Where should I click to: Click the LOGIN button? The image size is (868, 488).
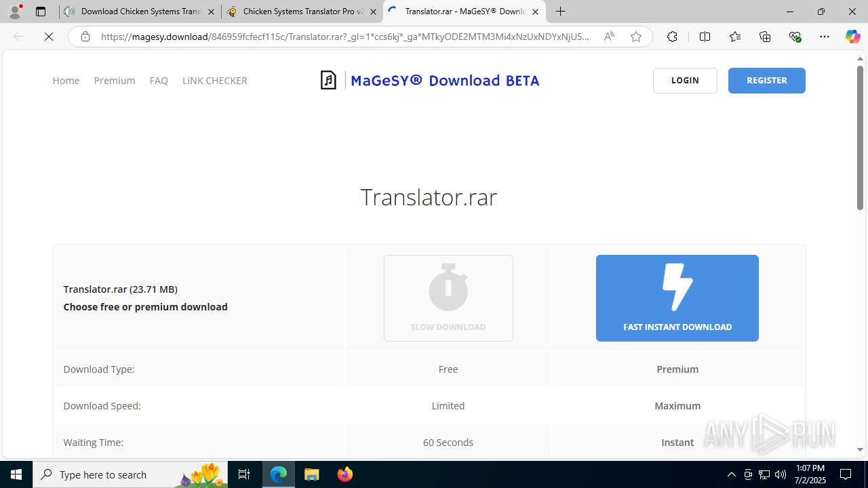pos(685,81)
